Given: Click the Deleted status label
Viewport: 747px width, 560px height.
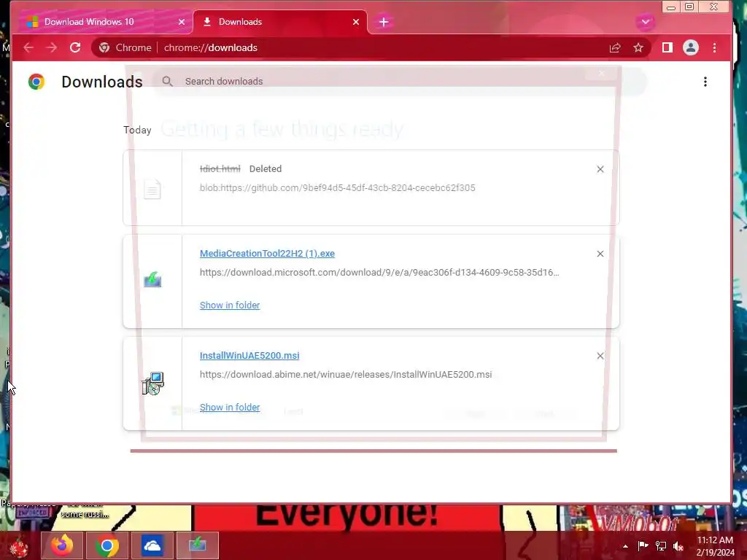Looking at the screenshot, I should 266,168.
